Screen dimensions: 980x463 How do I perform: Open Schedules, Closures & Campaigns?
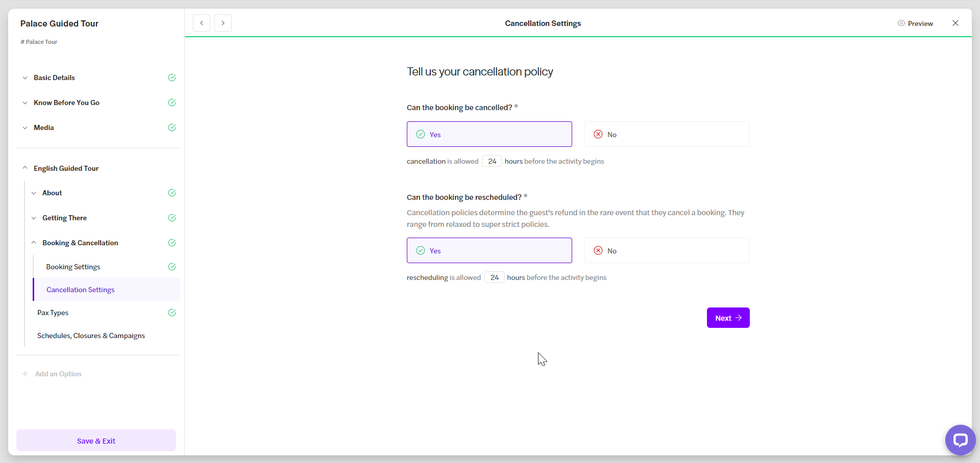coord(91,336)
